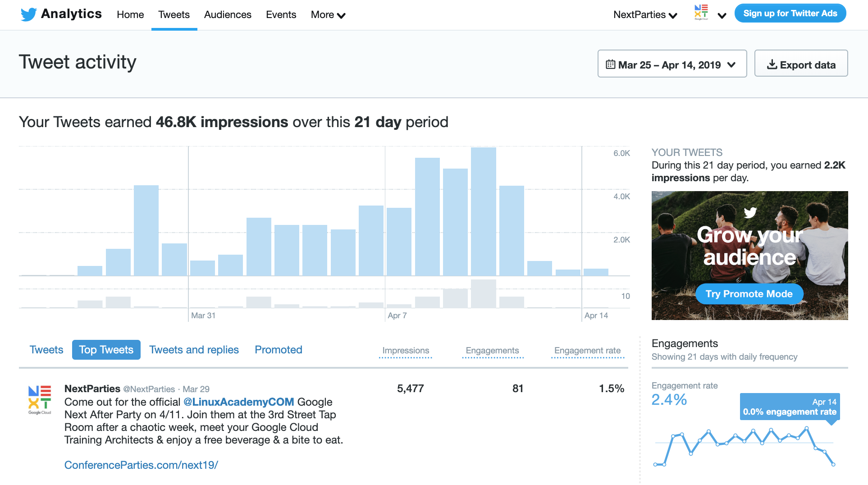Click the tallest impressions bar in chart
868x485 pixels.
483,211
